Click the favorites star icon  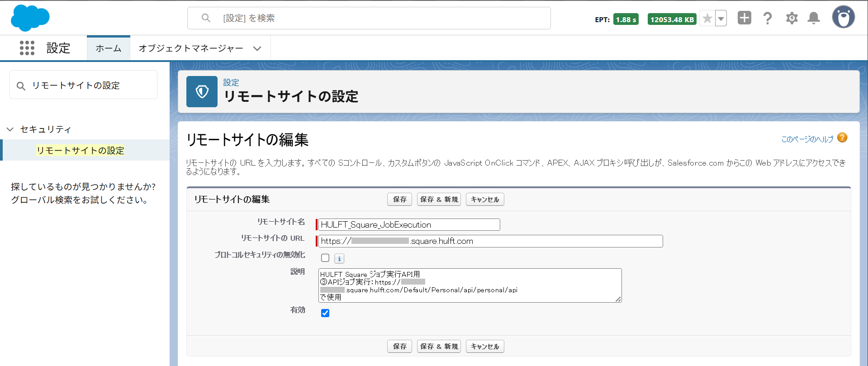pyautogui.click(x=707, y=19)
